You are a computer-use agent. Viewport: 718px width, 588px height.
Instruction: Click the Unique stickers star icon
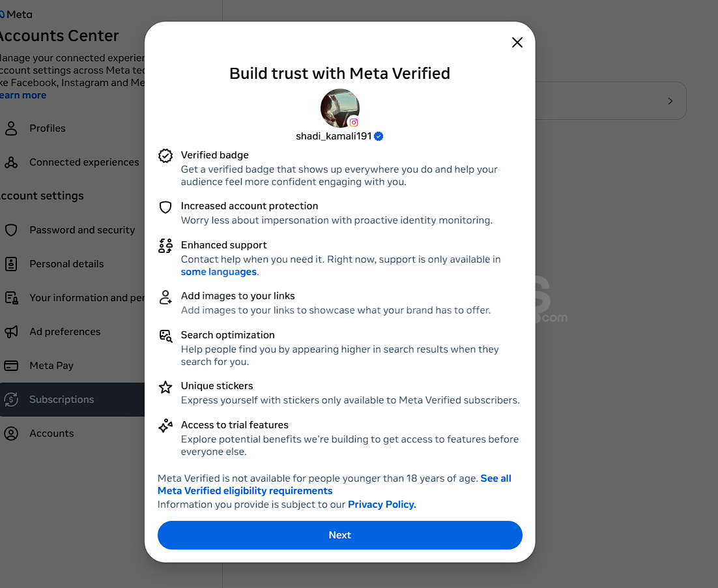(165, 387)
